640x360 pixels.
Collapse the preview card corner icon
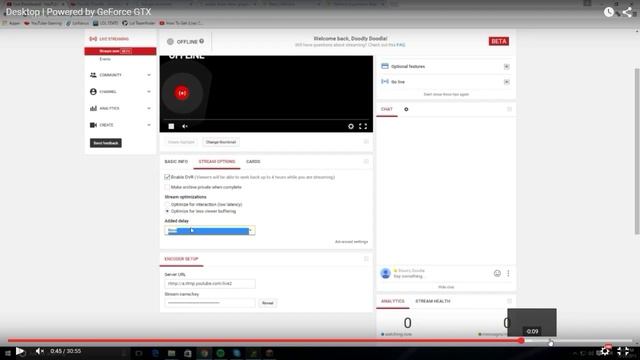pyautogui.click(x=366, y=142)
